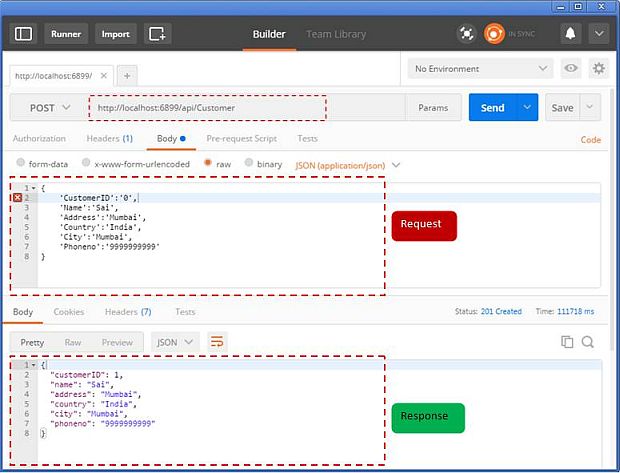
Task: Copy response body to clipboard
Action: (x=567, y=342)
